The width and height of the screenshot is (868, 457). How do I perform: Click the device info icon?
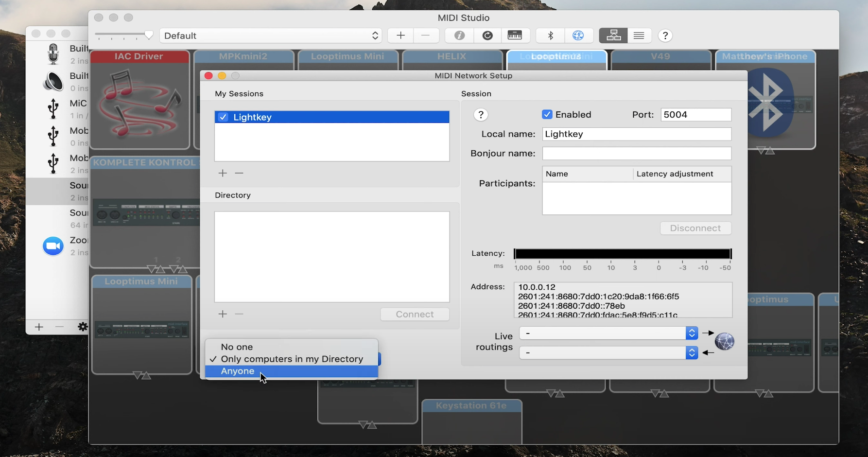[459, 35]
